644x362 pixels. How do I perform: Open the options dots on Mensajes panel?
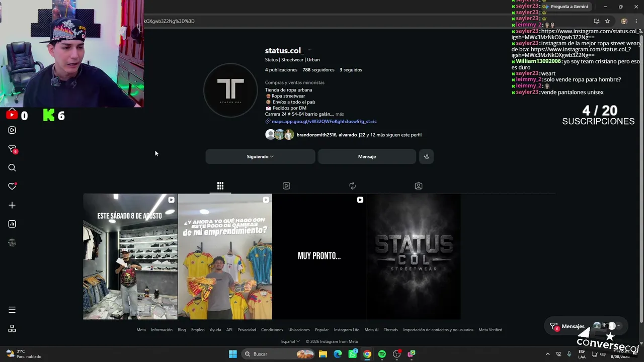coord(618,326)
